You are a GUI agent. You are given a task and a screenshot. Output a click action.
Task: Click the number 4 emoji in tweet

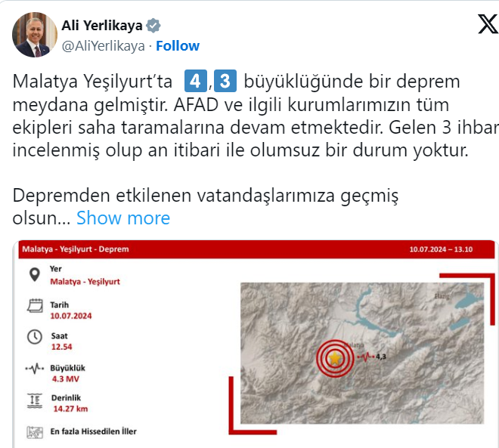(x=195, y=81)
